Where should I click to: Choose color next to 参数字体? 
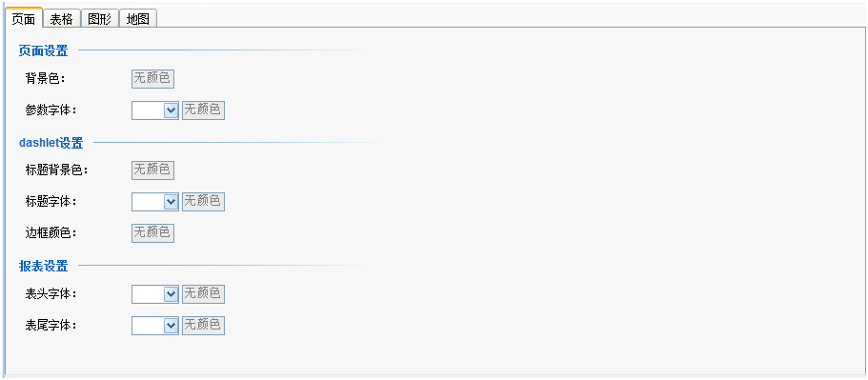203,110
